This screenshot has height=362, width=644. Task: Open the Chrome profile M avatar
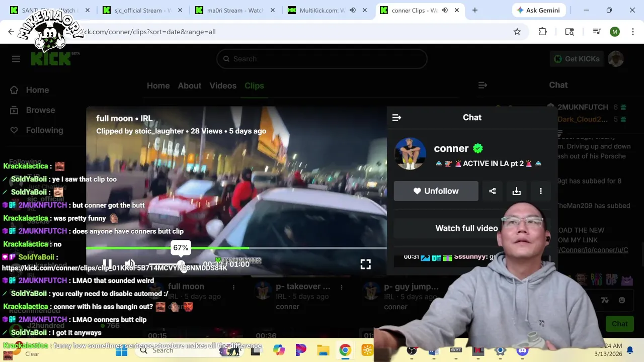click(615, 32)
